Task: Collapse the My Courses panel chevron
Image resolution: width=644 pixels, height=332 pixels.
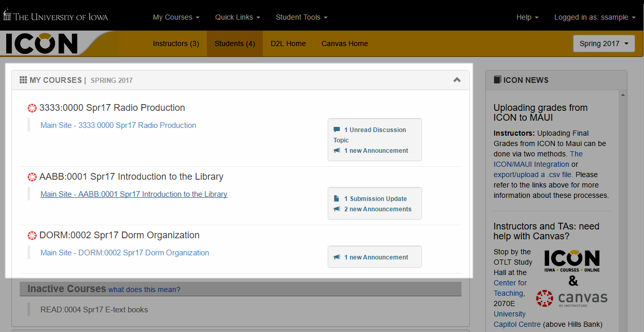Action: tap(457, 80)
